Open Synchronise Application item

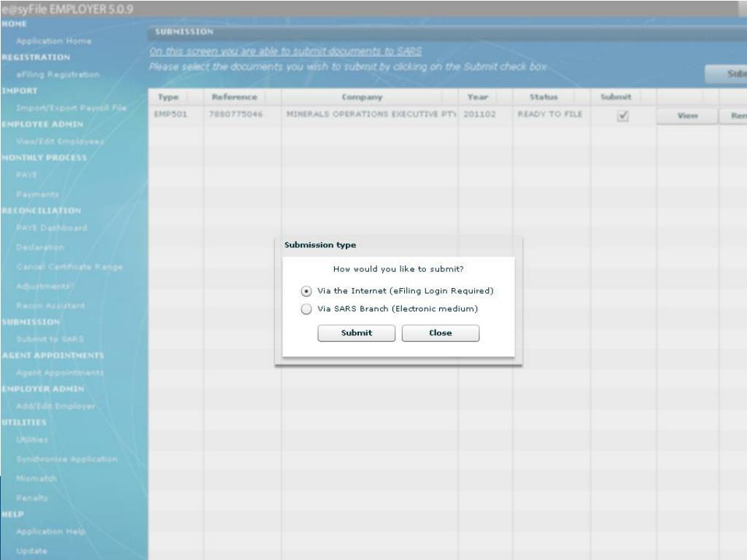click(66, 459)
